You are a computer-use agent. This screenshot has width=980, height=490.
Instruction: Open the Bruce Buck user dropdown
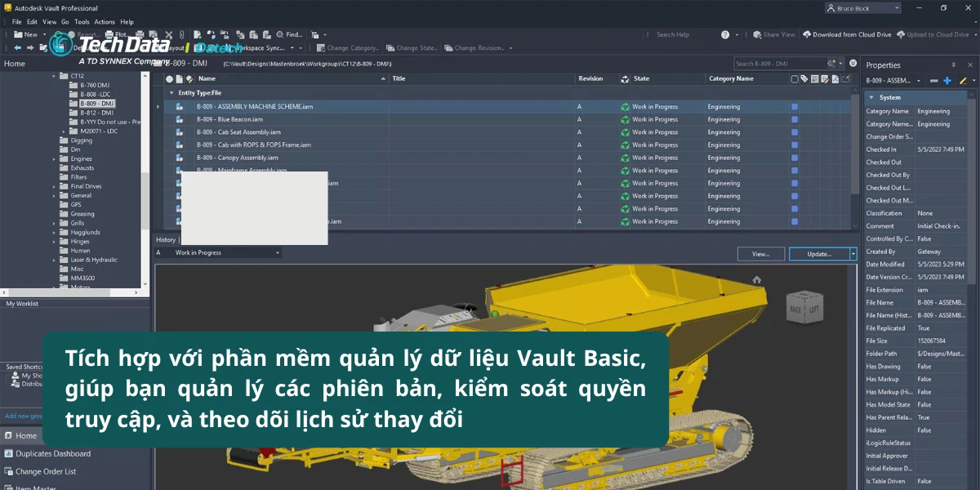(863, 8)
